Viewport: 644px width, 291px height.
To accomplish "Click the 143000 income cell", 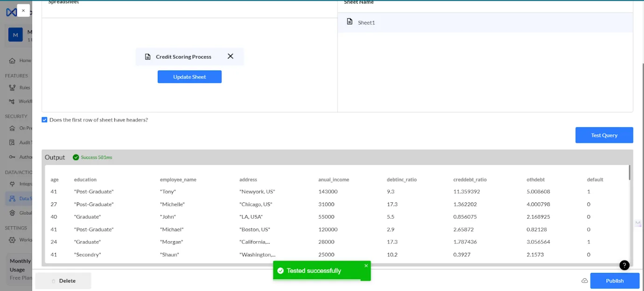I will (328, 192).
